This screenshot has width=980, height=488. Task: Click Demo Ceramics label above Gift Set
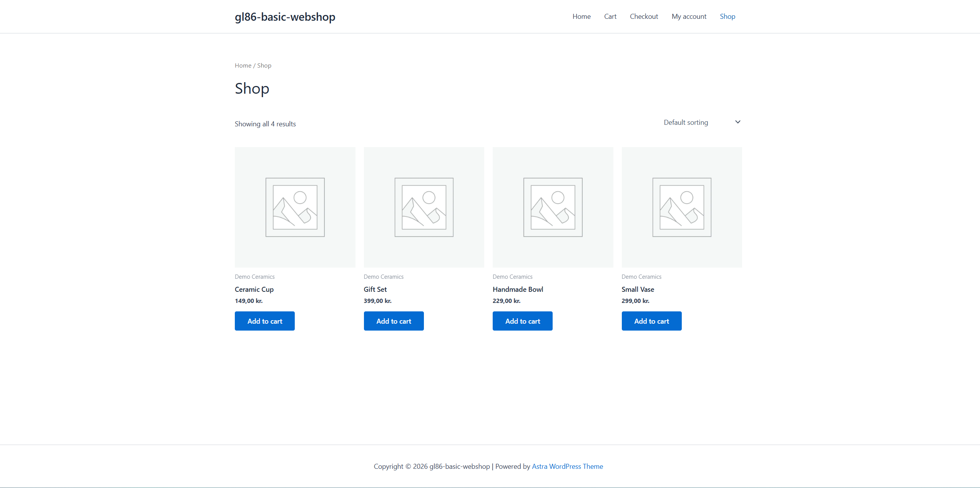[x=384, y=277]
